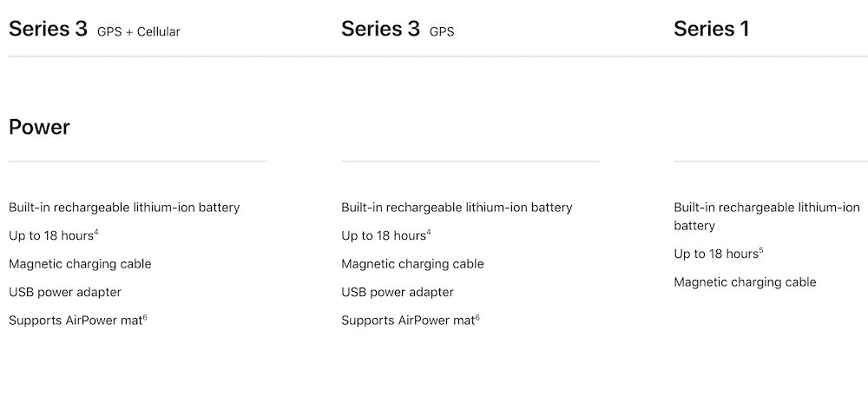Click USB power adapter in Series 3 GPS column

coord(398,293)
